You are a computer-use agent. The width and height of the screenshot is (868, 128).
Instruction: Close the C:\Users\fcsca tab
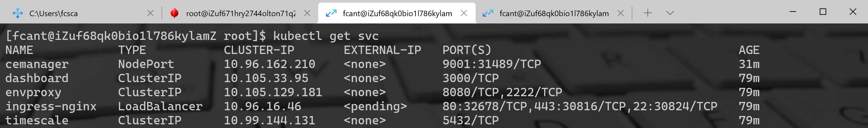pos(151,13)
